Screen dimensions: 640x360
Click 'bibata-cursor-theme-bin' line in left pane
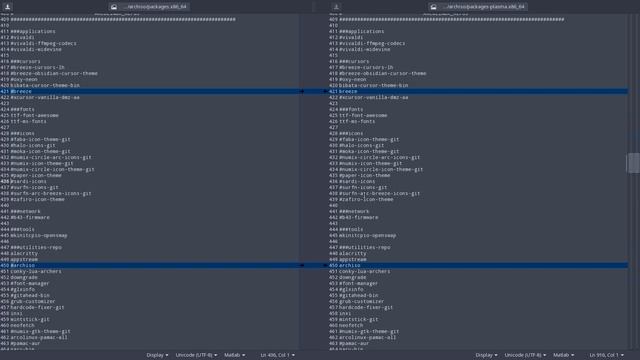click(x=45, y=85)
